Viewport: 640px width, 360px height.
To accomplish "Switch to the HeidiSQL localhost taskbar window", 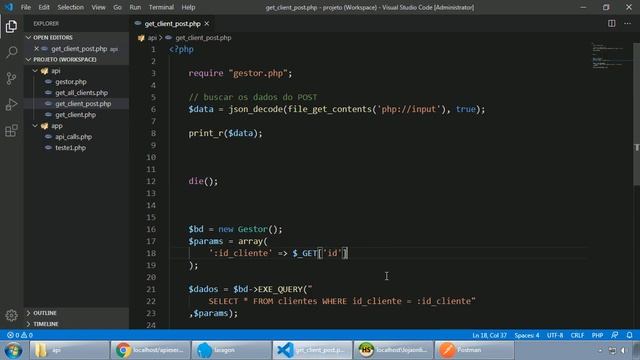I will coord(393,350).
